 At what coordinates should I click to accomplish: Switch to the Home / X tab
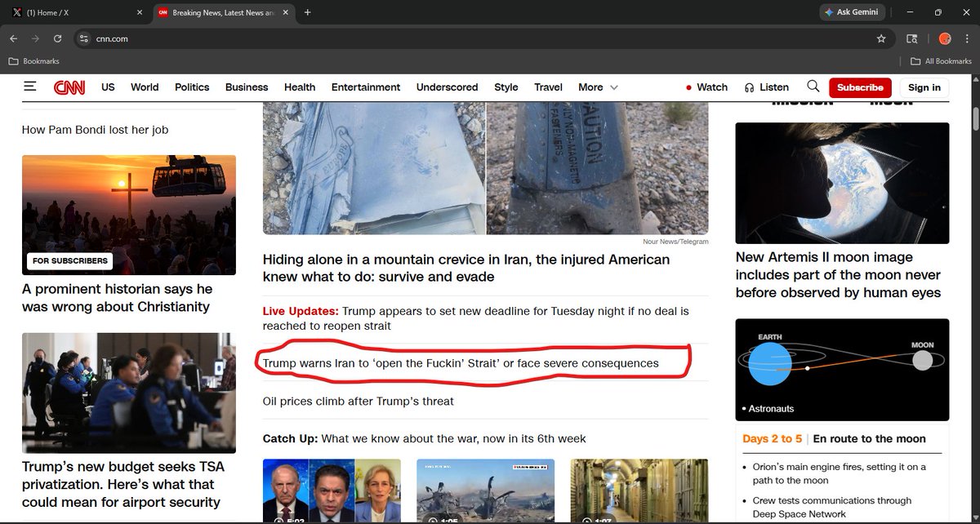pyautogui.click(x=75, y=12)
